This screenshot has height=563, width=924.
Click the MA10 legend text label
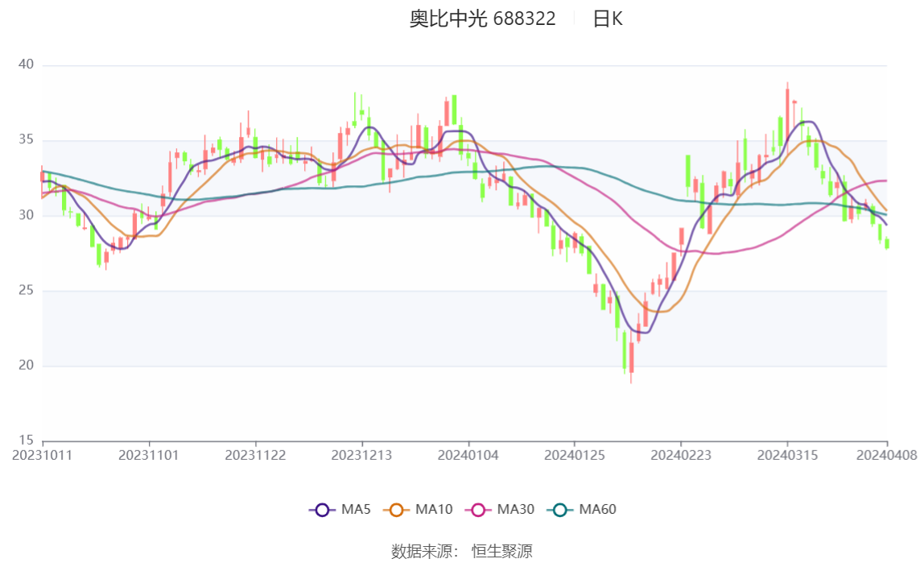pos(434,509)
